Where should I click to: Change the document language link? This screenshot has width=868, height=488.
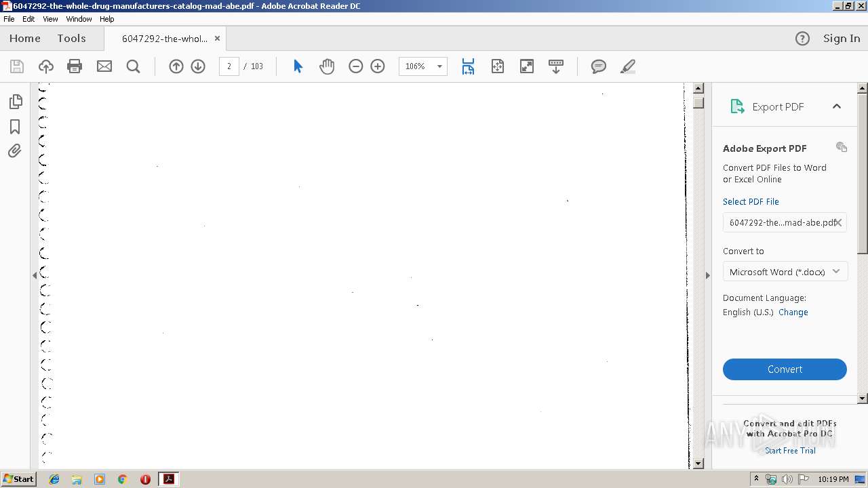[793, 312]
